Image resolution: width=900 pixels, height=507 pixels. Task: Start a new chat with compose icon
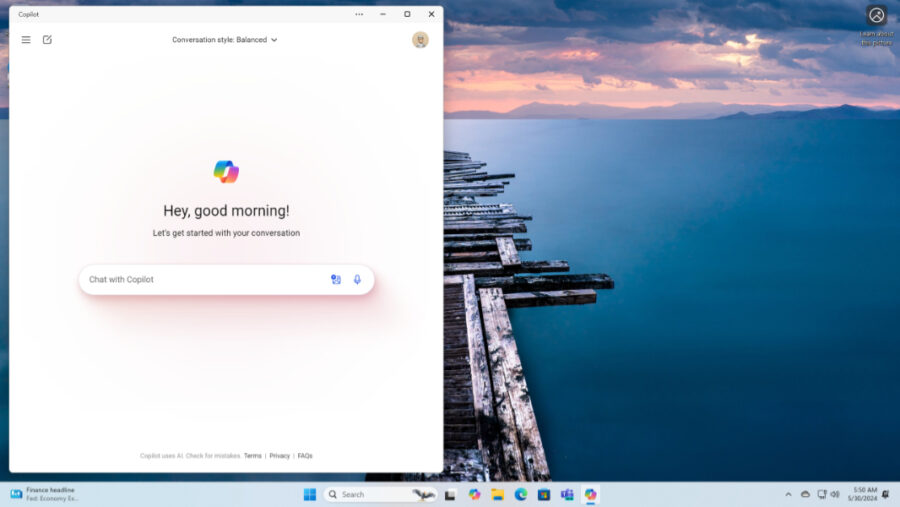point(47,40)
